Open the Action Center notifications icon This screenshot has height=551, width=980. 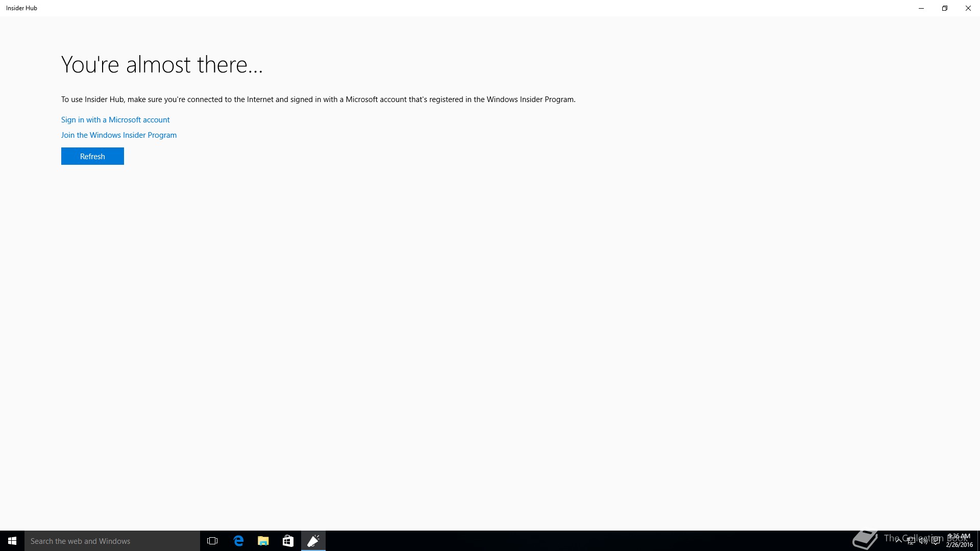point(936,541)
